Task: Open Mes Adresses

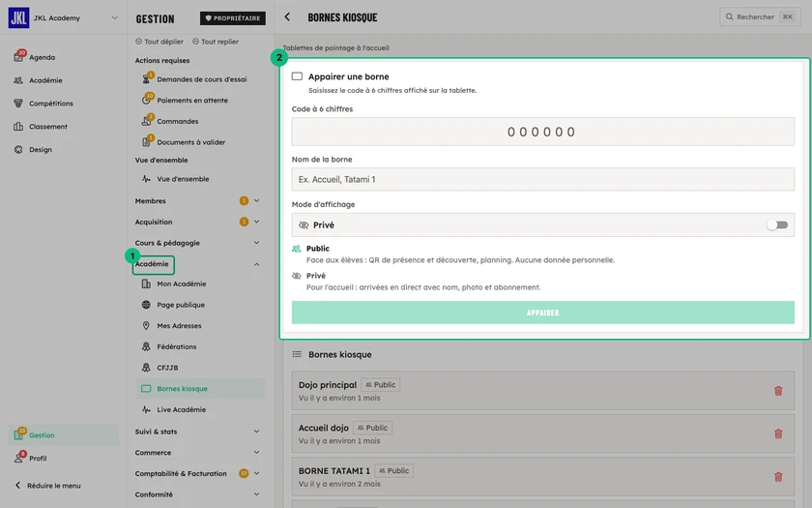Action: (x=179, y=325)
